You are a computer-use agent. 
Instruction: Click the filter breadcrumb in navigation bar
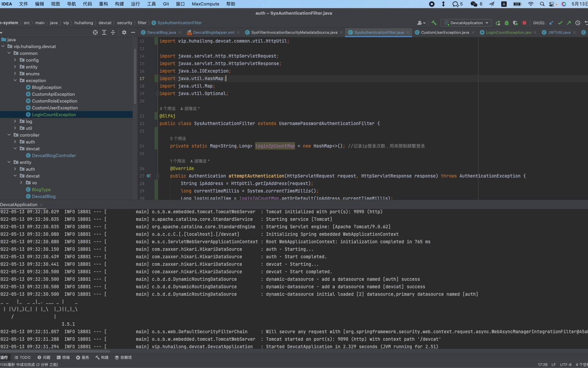pos(142,23)
